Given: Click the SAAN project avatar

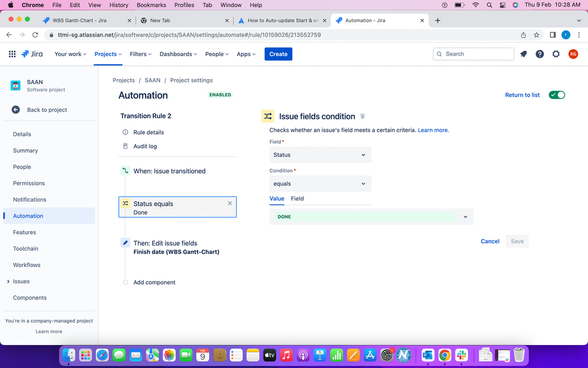Looking at the screenshot, I should pos(15,86).
